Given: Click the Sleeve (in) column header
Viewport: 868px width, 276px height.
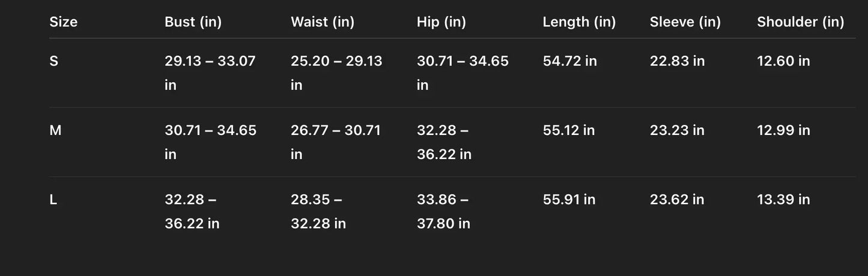Looking at the screenshot, I should (x=685, y=22).
